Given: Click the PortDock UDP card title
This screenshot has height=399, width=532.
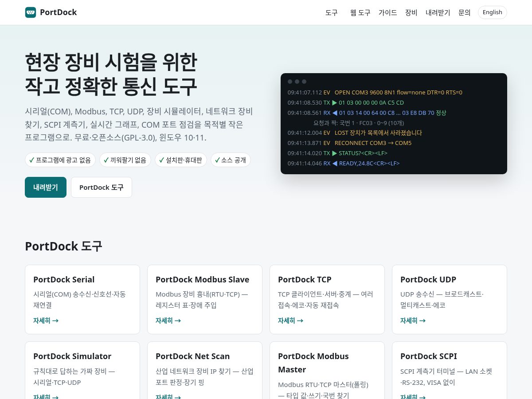Looking at the screenshot, I should click(x=428, y=279).
